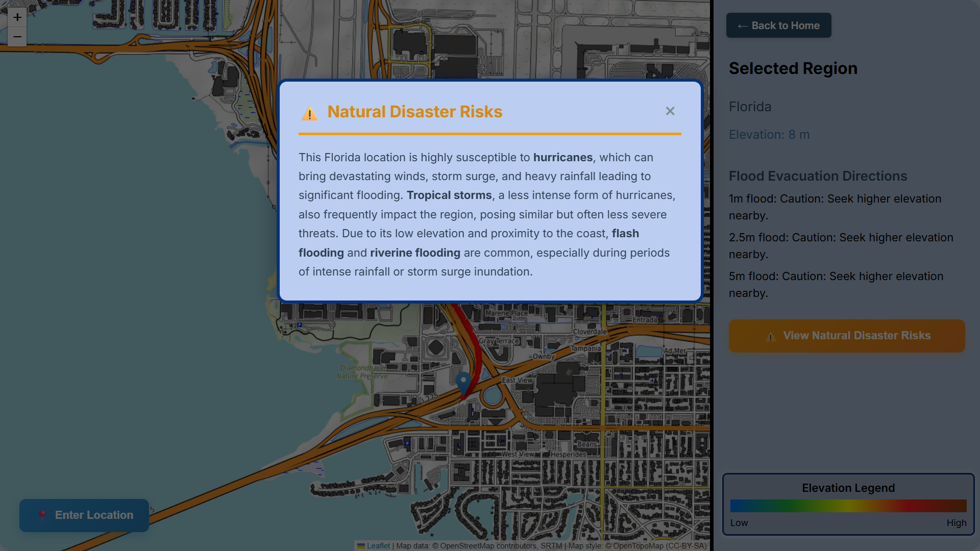The height and width of the screenshot is (551, 980).
Task: Click the map zoom in button
Action: tap(17, 17)
